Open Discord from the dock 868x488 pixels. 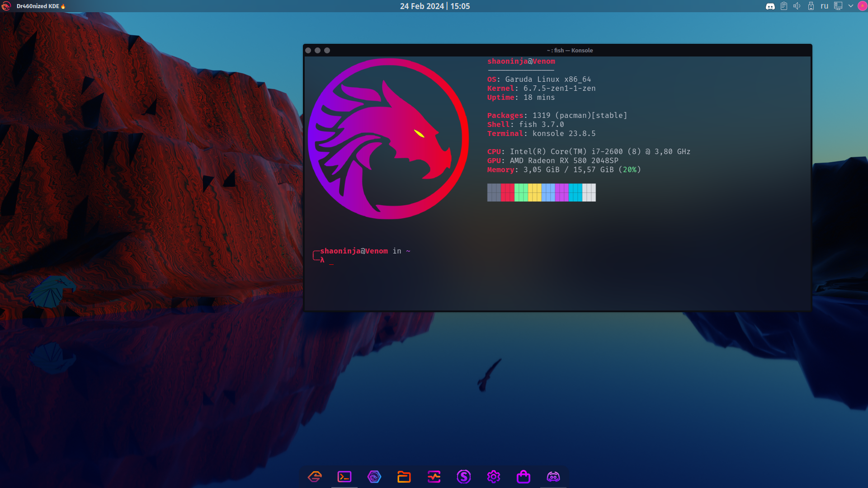pyautogui.click(x=553, y=477)
